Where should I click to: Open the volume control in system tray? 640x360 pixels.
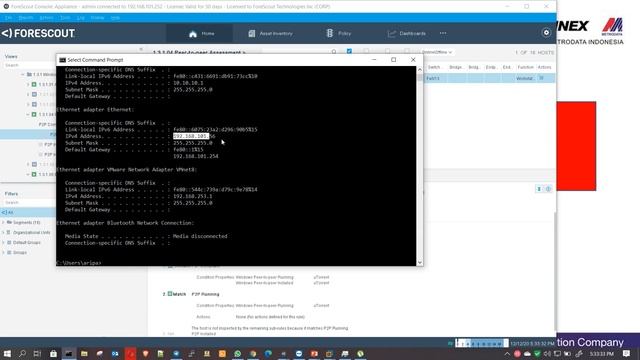[x=547, y=353]
